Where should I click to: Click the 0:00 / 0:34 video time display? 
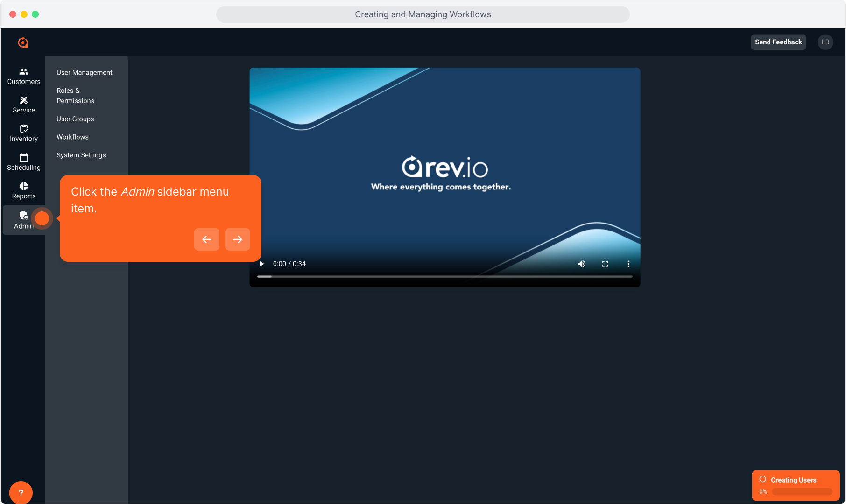(x=289, y=264)
